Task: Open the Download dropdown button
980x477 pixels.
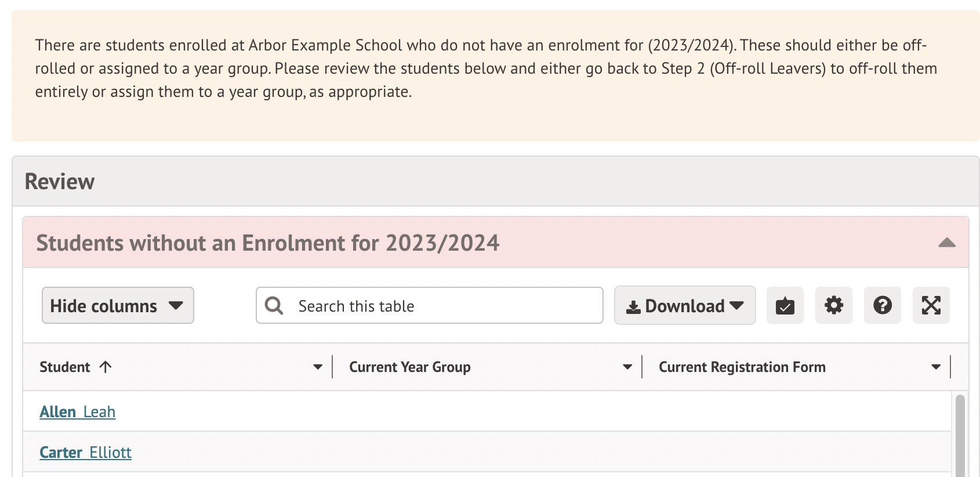Action: pyautogui.click(x=684, y=305)
